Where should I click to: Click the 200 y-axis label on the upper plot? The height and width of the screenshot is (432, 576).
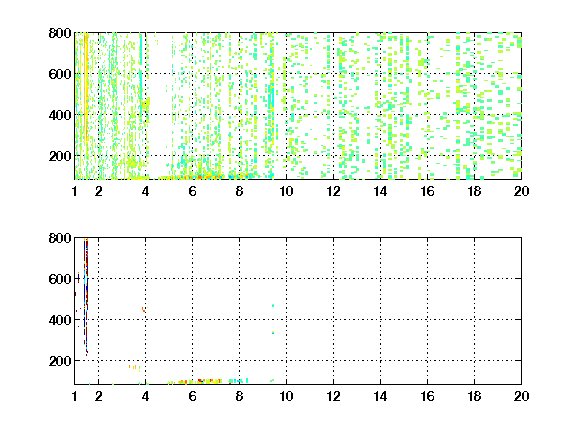pos(60,156)
